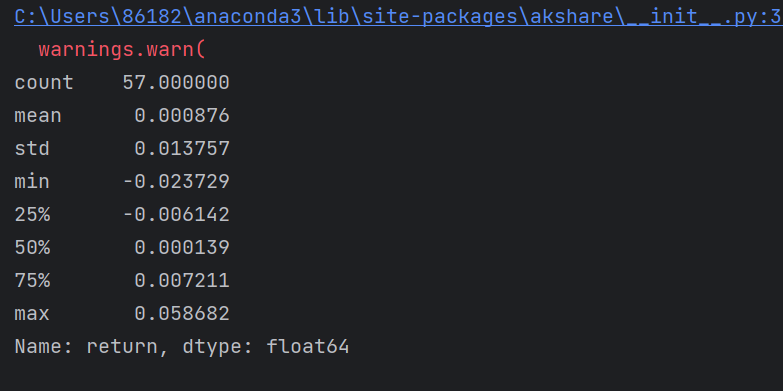Screen dimensions: 783x391
Task: Click the 'dtype: float64' text
Action: tap(266, 347)
